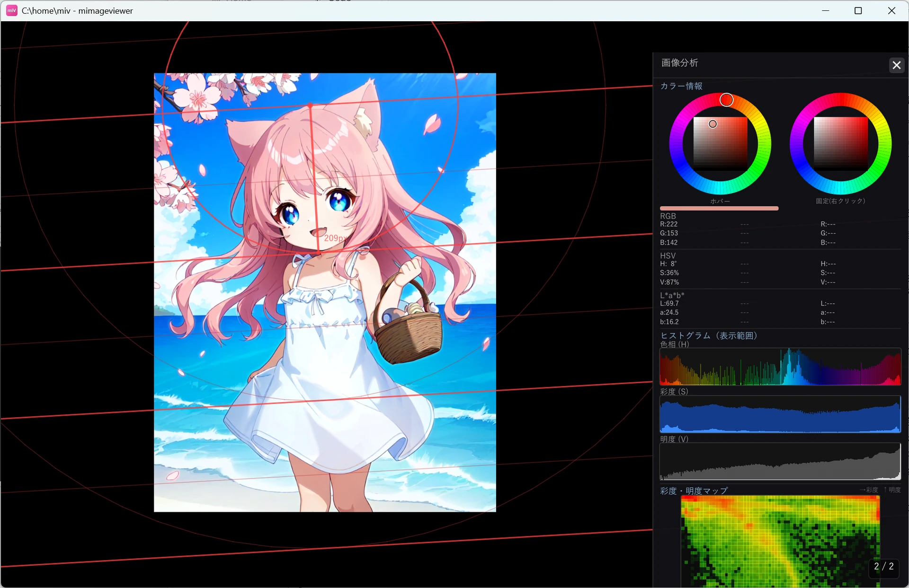Click the B:142 value

coord(669,243)
